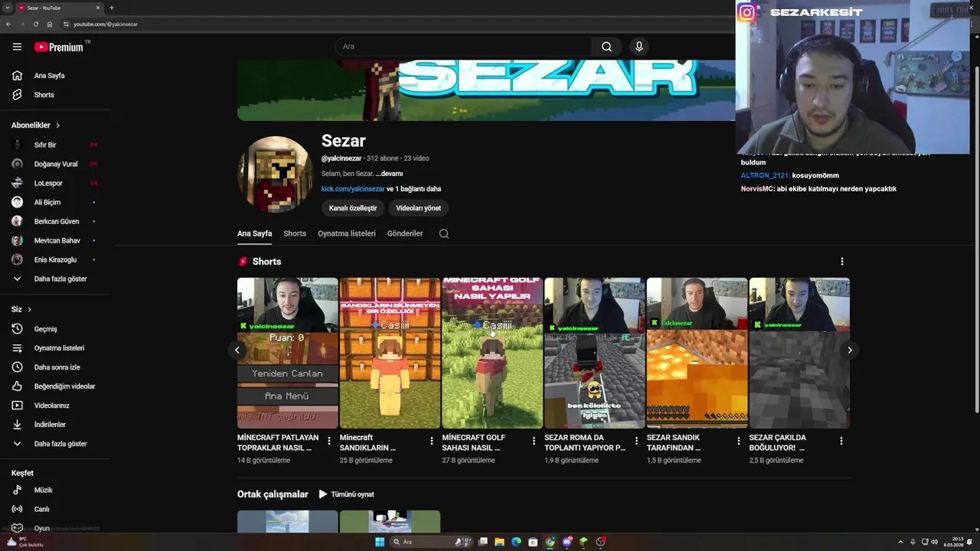
Task: Open MİNECRAFT GOLF SAHASI short thumbnail
Action: pyautogui.click(x=492, y=353)
